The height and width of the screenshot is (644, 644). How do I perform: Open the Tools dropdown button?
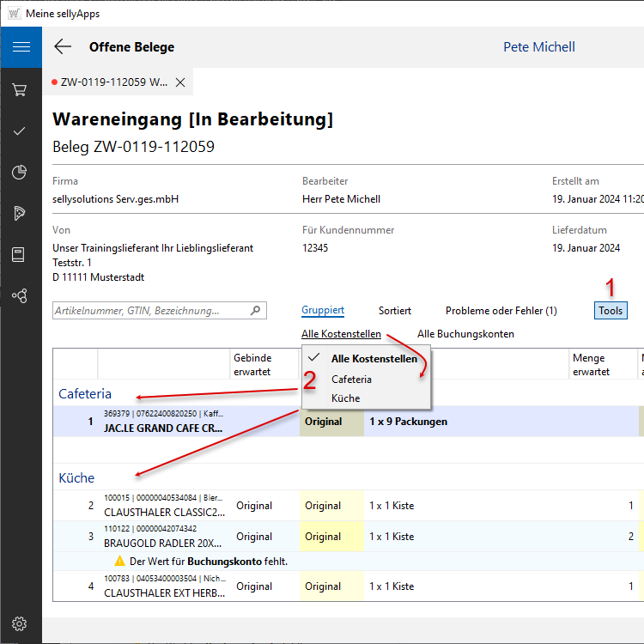tap(611, 311)
